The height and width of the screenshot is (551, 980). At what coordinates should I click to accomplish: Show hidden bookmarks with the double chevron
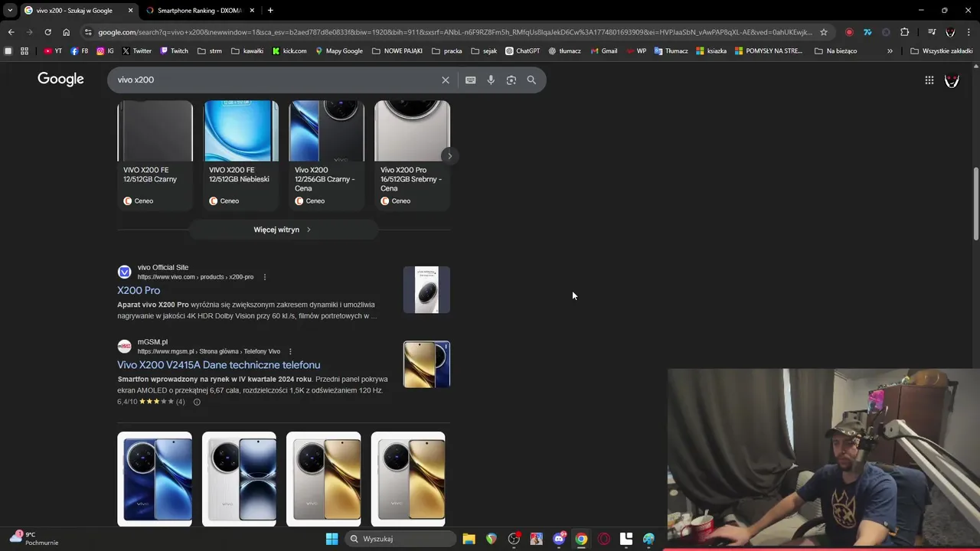890,51
